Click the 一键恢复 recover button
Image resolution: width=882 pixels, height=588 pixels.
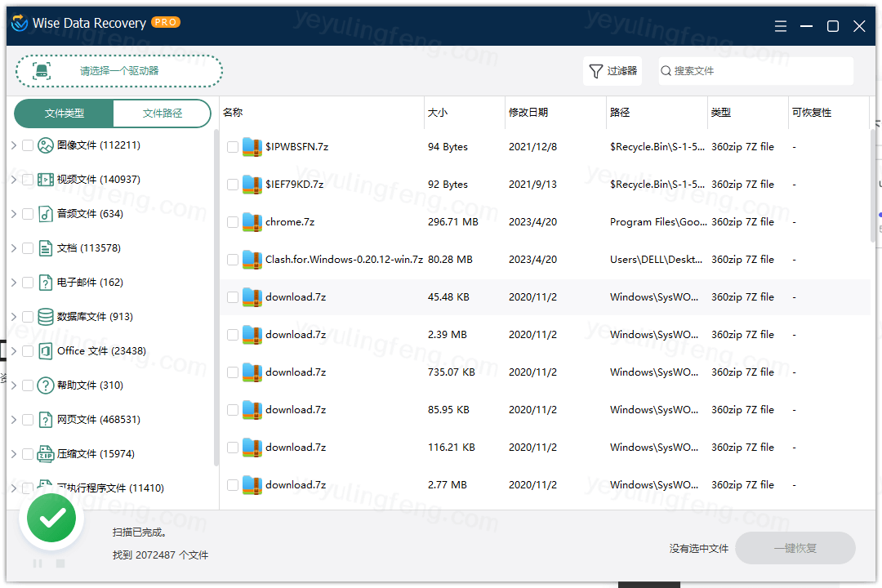point(795,548)
